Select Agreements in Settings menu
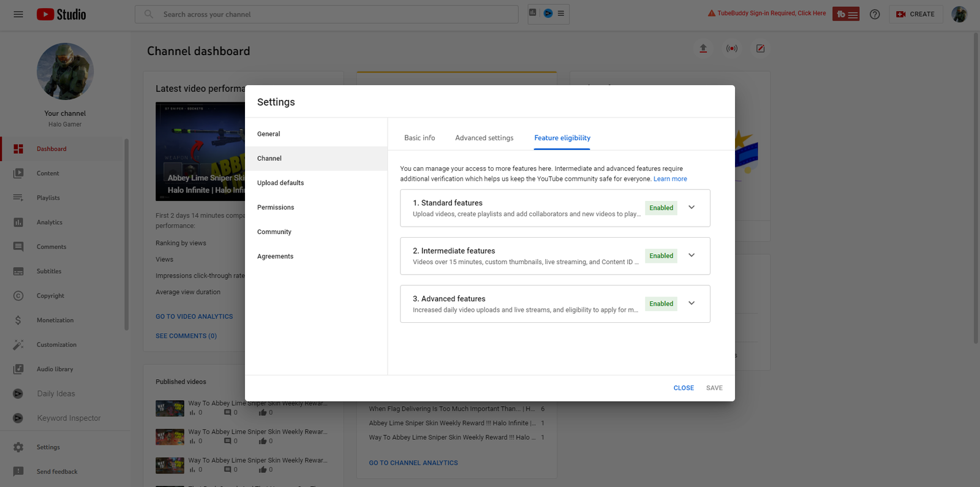The height and width of the screenshot is (487, 980). pyautogui.click(x=316, y=257)
